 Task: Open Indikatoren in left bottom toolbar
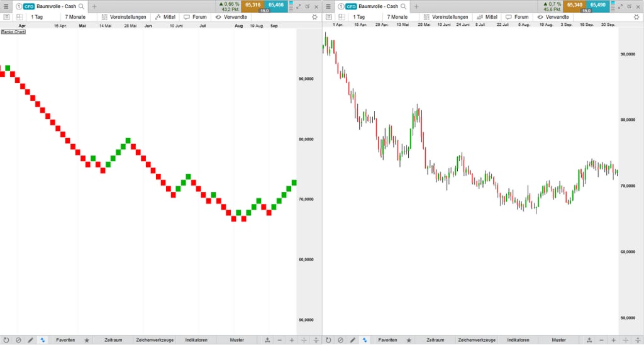pyautogui.click(x=196, y=340)
